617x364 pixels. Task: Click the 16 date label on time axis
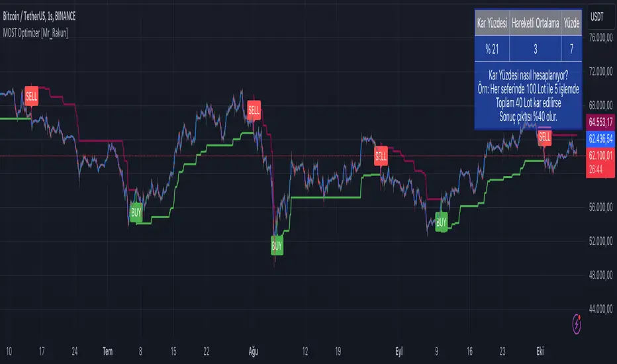(x=469, y=351)
